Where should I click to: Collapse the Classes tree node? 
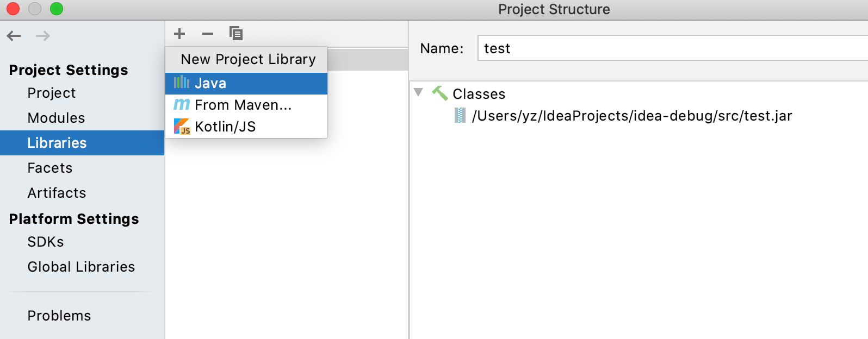[x=418, y=92]
